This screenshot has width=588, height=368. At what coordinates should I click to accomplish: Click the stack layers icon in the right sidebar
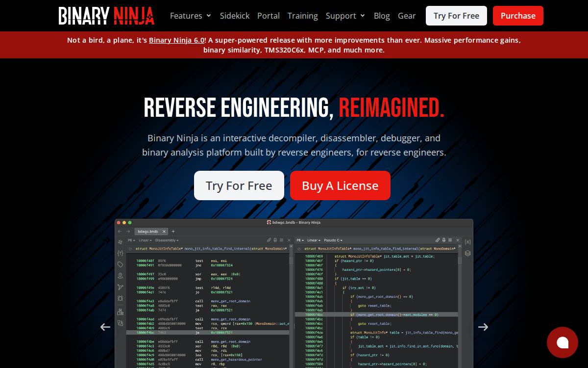[467, 253]
